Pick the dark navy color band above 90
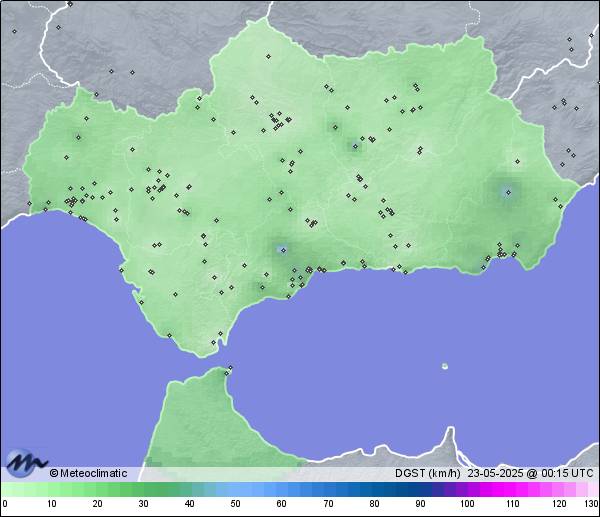The width and height of the screenshot is (600, 517). [420, 489]
